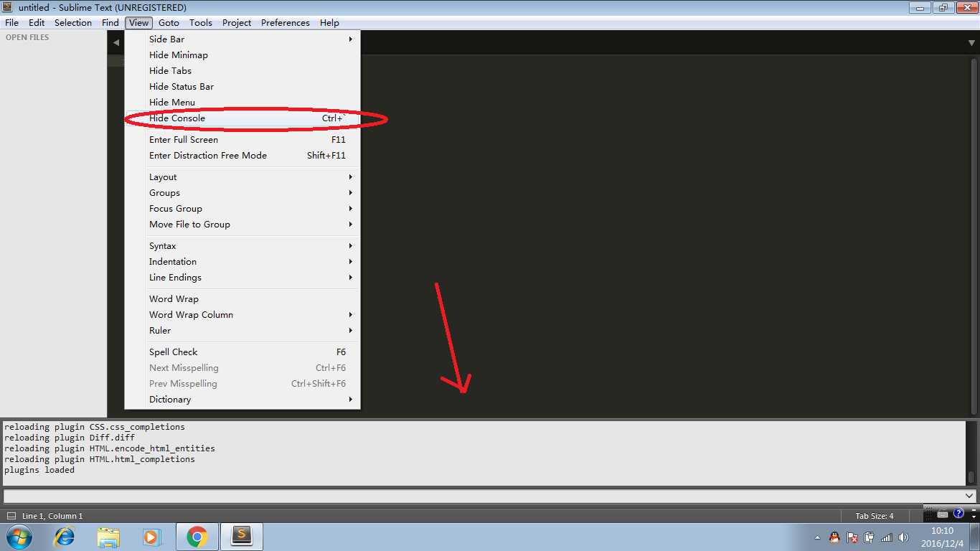Click the language bar help icon

pos(958,513)
